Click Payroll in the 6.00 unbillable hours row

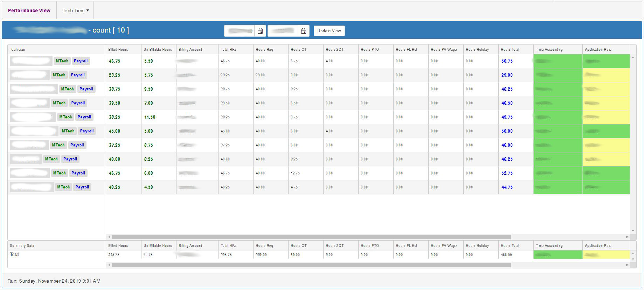(x=78, y=173)
